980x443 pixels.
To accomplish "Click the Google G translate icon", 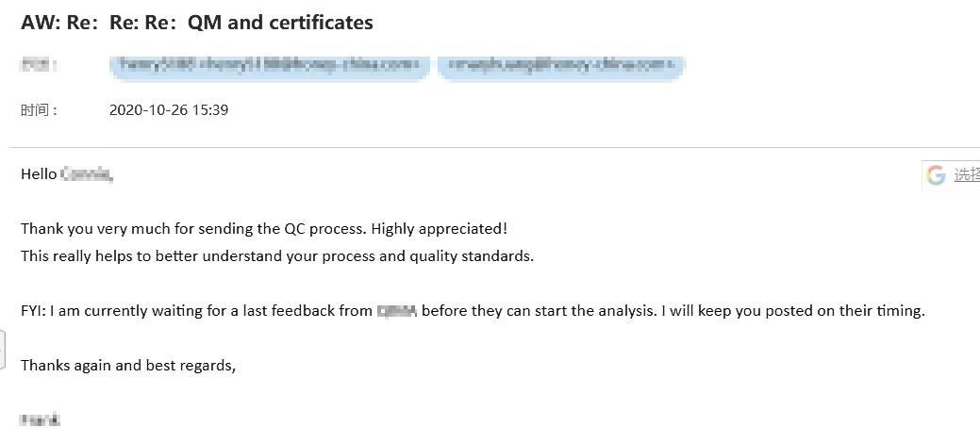I will (936, 175).
